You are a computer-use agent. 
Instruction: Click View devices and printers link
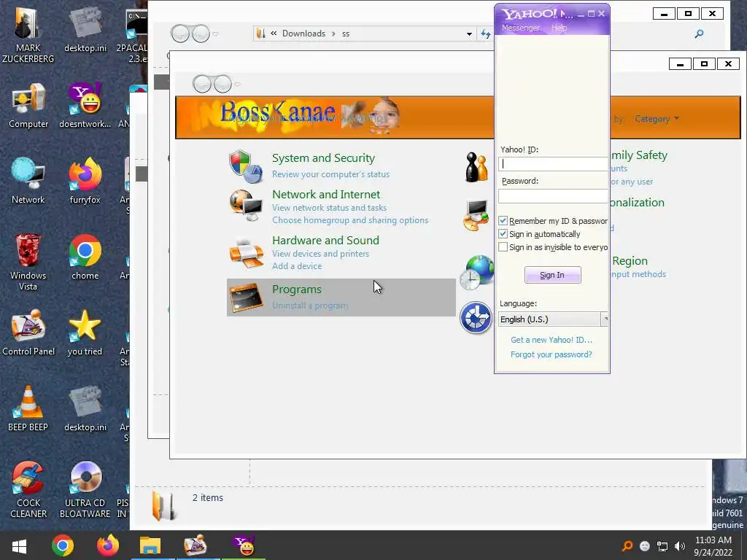pyautogui.click(x=321, y=254)
